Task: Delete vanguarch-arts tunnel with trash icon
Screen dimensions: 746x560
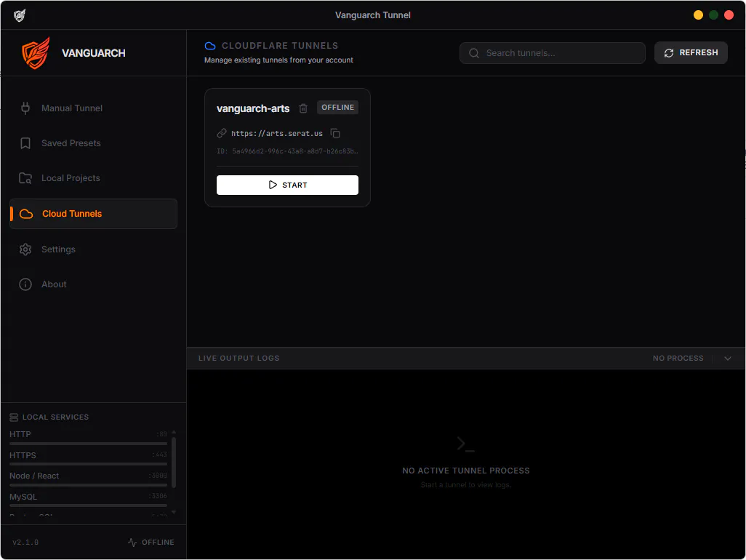Action: pos(303,108)
